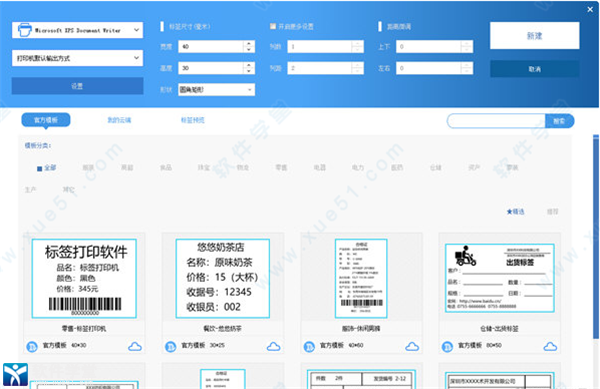Expand the 打印机默认输出方式 dropdown
Viewport: 600px width, 389px height.
click(x=77, y=58)
